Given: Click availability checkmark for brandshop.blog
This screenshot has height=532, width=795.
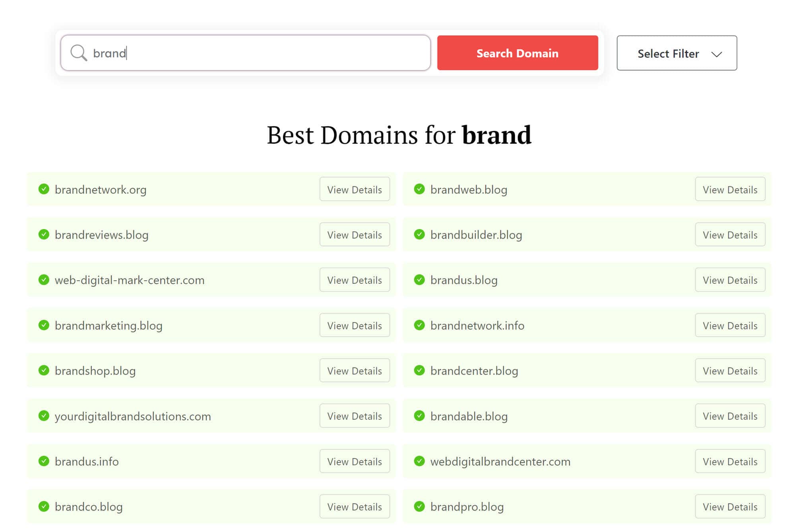Looking at the screenshot, I should [x=44, y=370].
